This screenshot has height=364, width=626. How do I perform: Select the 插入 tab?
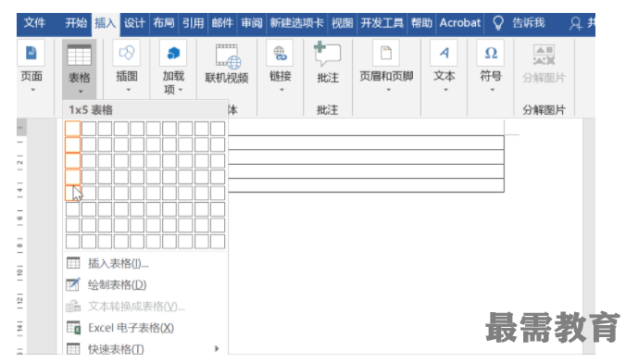[105, 23]
